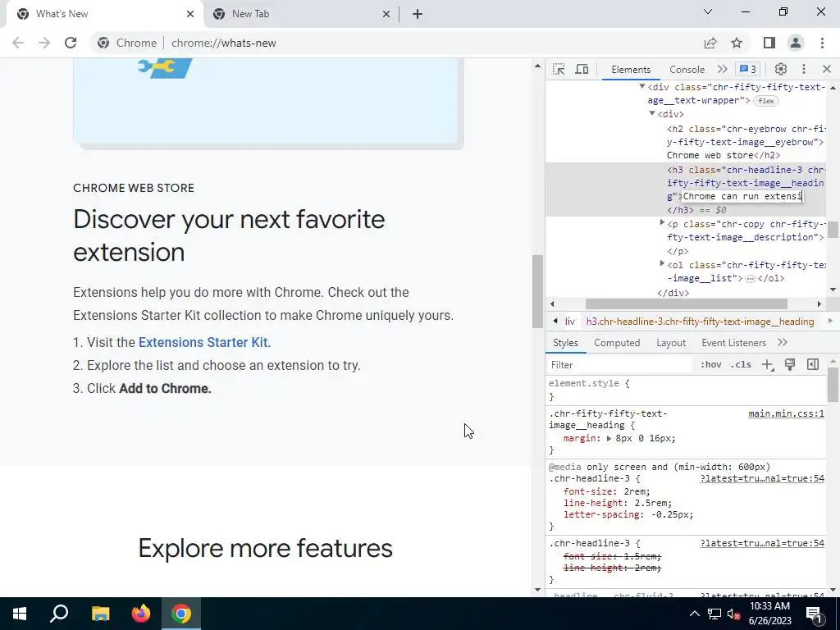Open the Event Listeners tab
Image resolution: width=840 pixels, height=630 pixels.
tap(733, 343)
